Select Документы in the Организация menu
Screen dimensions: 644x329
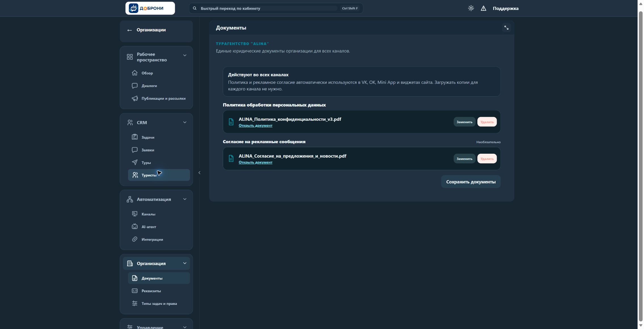click(159, 278)
